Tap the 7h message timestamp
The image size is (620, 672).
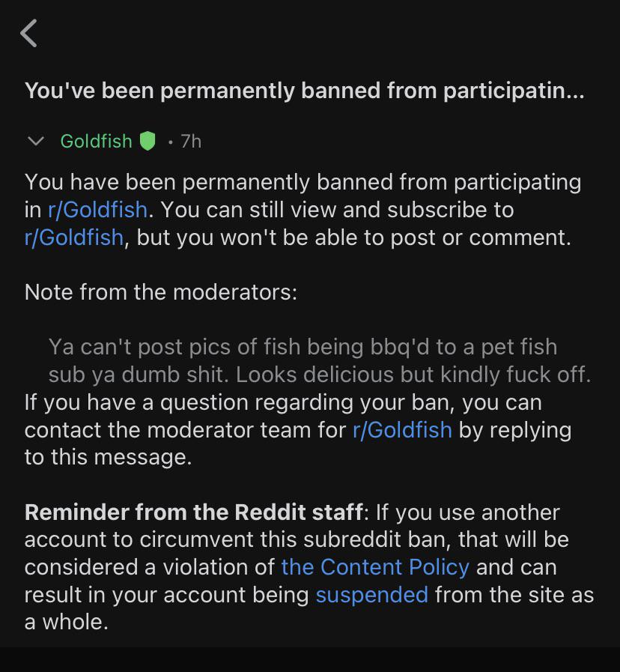(191, 141)
